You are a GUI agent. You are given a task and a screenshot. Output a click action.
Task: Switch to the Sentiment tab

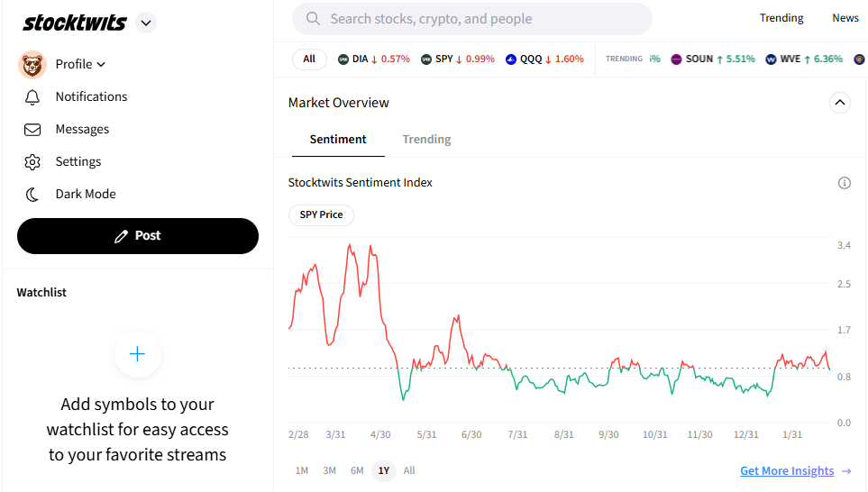338,140
